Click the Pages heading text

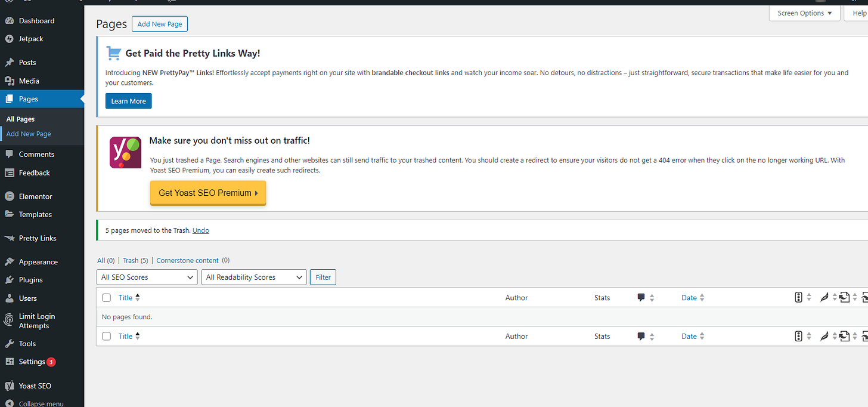[111, 24]
